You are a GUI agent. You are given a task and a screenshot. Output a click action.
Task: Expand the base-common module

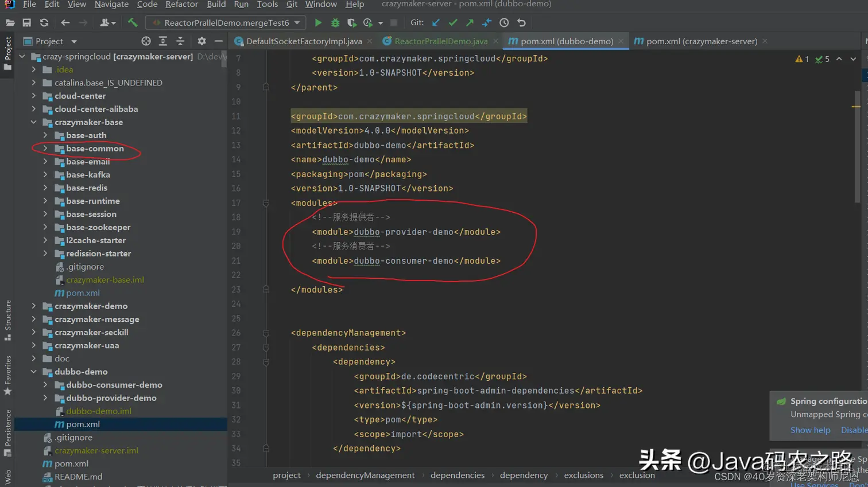click(45, 149)
